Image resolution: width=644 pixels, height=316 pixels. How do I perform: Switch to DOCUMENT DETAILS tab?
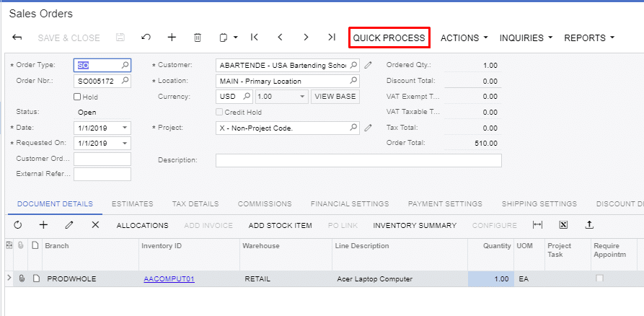[x=55, y=204]
